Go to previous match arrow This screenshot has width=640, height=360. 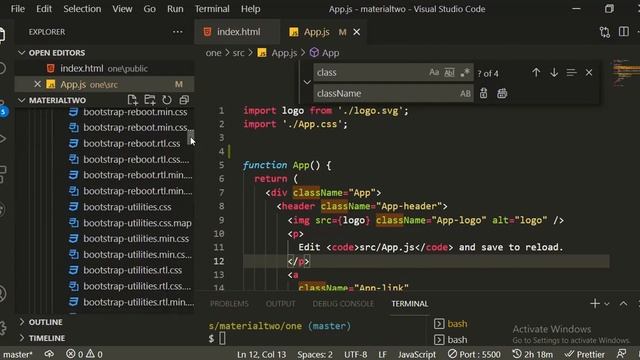pyautogui.click(x=536, y=73)
